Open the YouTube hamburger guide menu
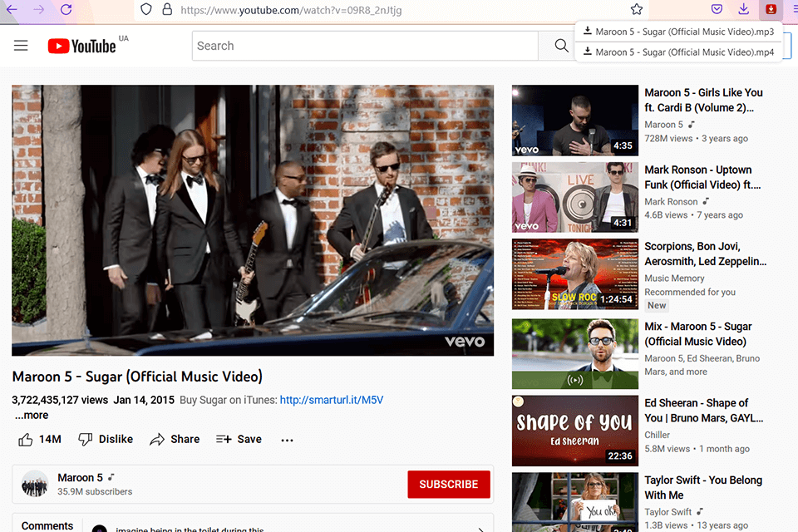 (21, 46)
